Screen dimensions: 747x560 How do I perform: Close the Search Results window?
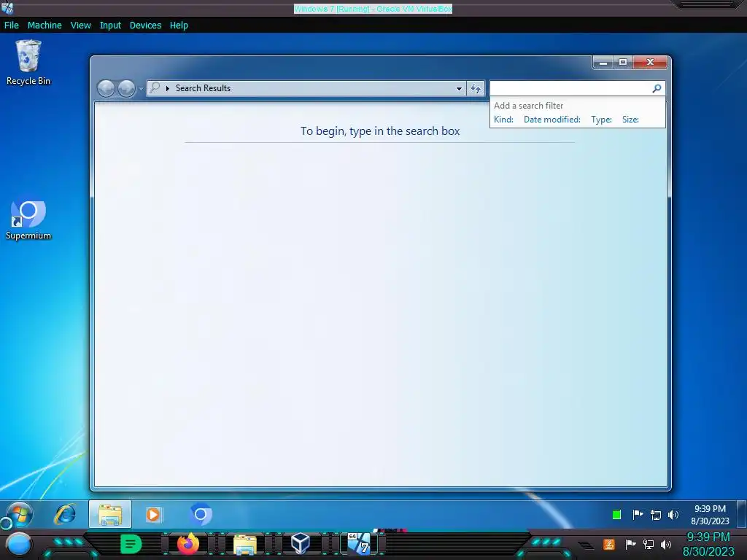click(650, 63)
